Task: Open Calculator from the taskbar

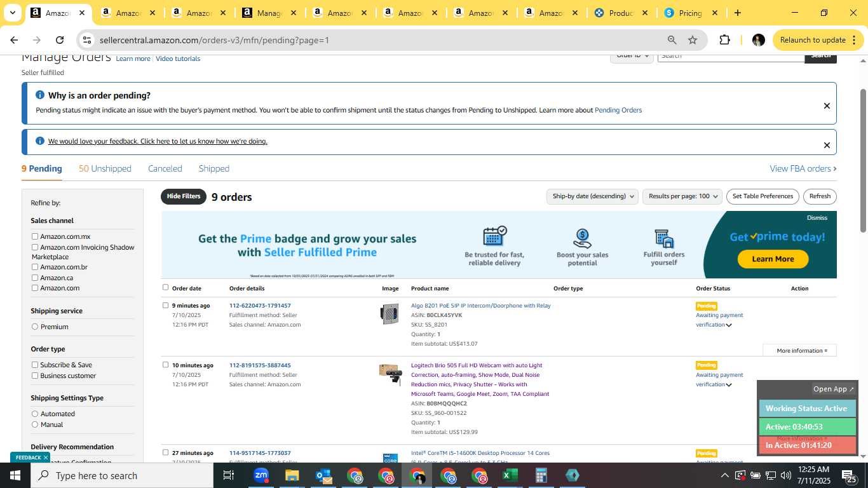Action: (x=541, y=475)
